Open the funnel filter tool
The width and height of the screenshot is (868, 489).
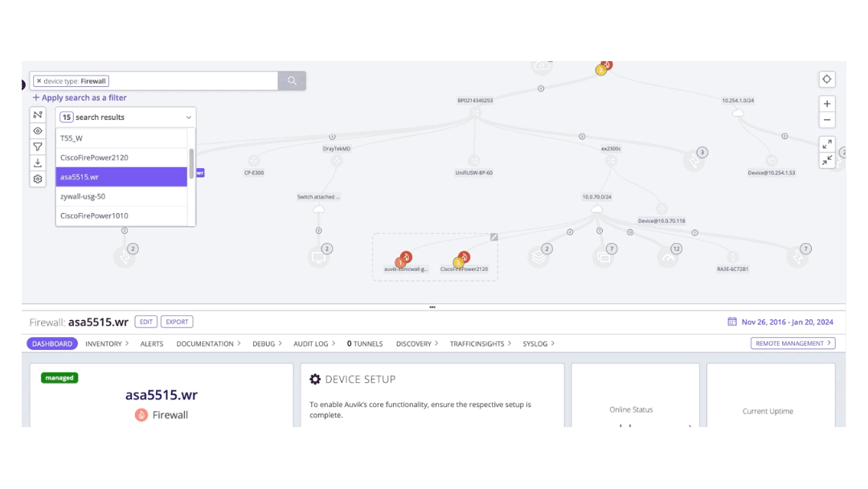tap(38, 147)
